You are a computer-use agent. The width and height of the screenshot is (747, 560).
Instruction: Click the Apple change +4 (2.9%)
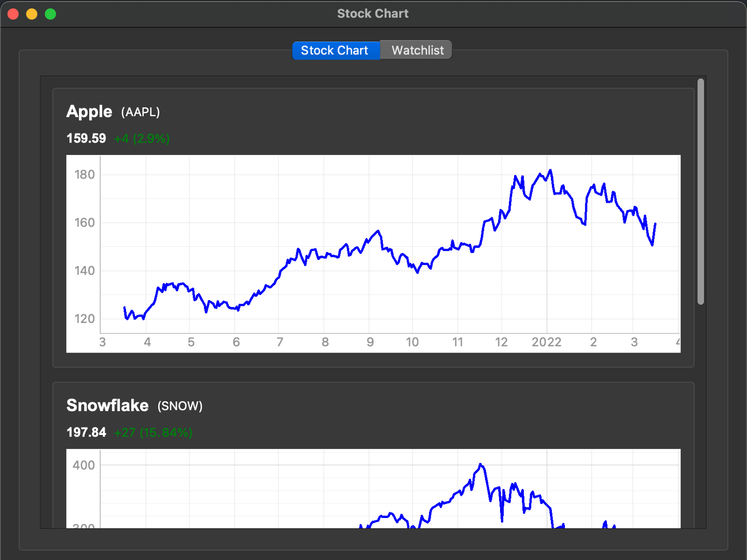(x=142, y=138)
